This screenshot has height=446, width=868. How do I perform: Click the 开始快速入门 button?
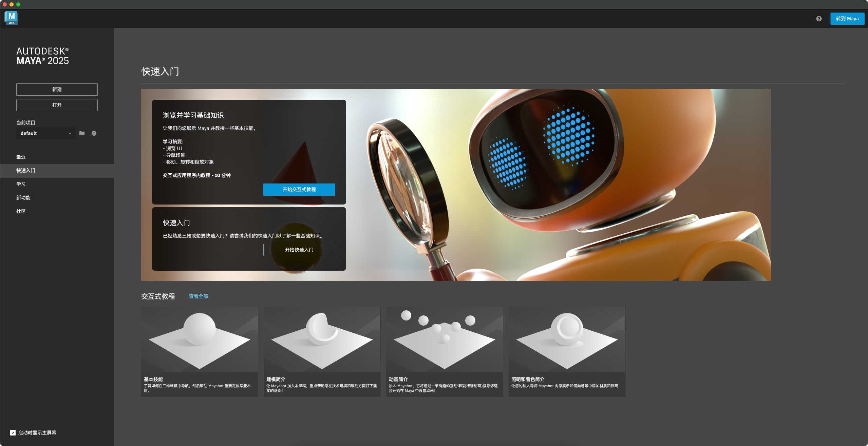[x=299, y=250]
